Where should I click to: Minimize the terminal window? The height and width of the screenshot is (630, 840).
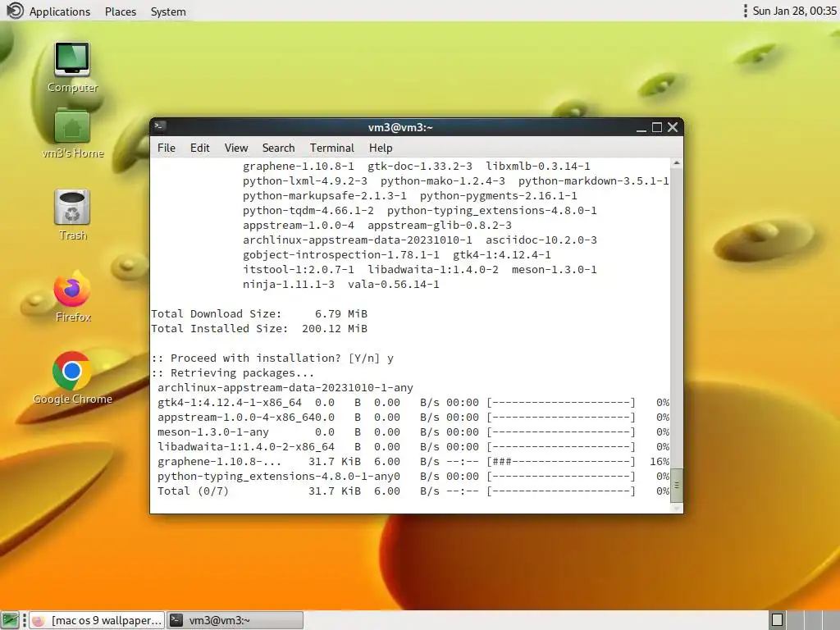tap(641, 127)
